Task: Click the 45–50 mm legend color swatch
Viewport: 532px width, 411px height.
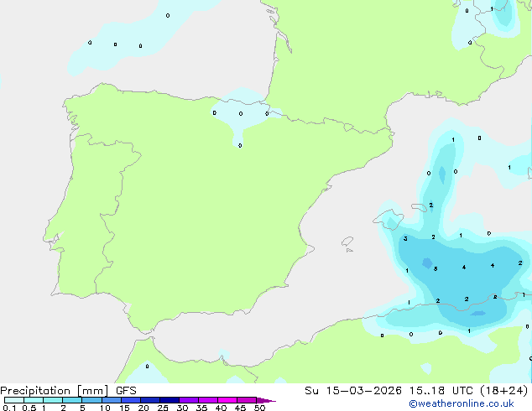Action: click(247, 400)
